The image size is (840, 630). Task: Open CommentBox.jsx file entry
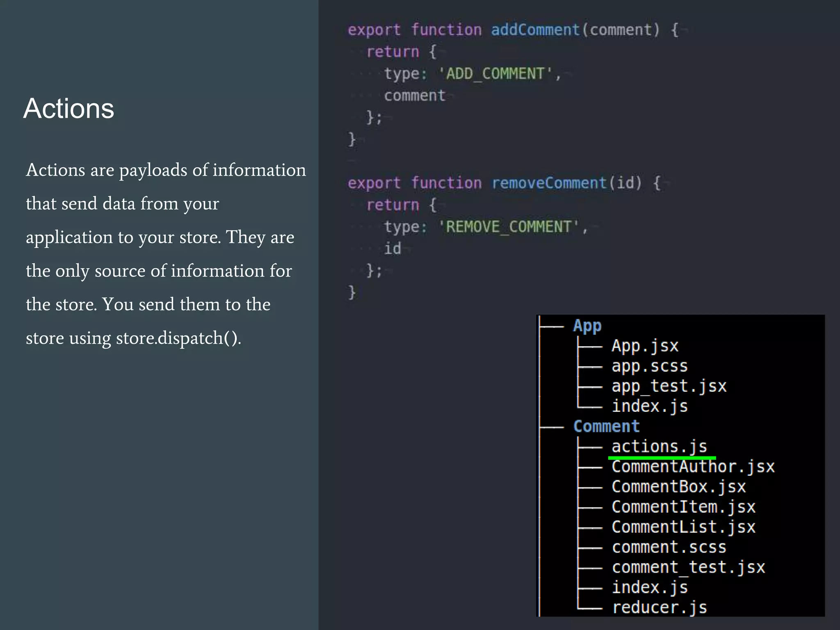coord(678,487)
